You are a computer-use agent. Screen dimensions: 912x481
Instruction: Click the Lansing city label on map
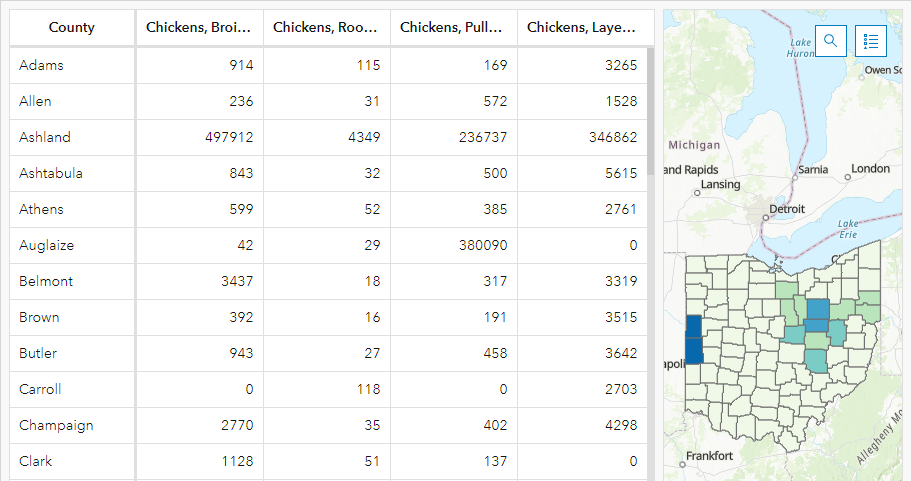pos(720,184)
